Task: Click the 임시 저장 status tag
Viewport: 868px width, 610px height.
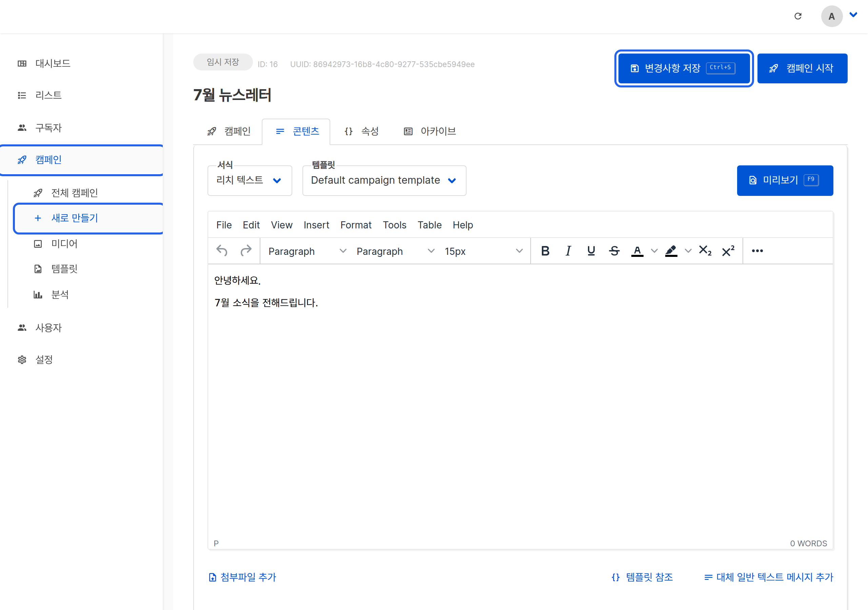Action: (x=223, y=62)
